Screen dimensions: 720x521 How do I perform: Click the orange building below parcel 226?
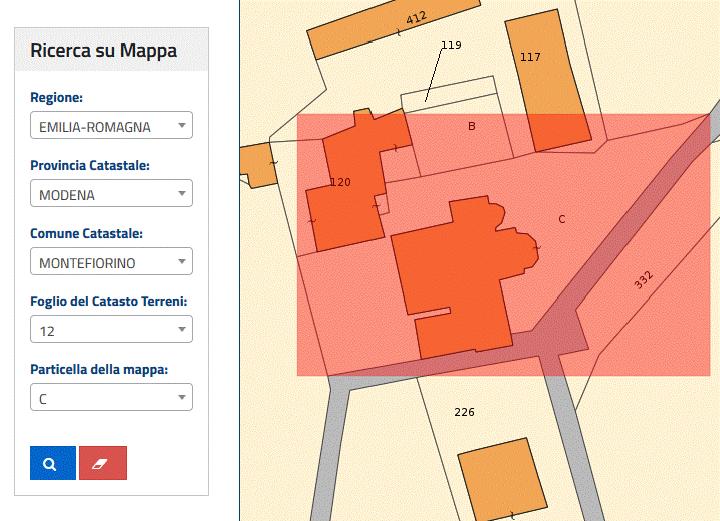pos(503,480)
